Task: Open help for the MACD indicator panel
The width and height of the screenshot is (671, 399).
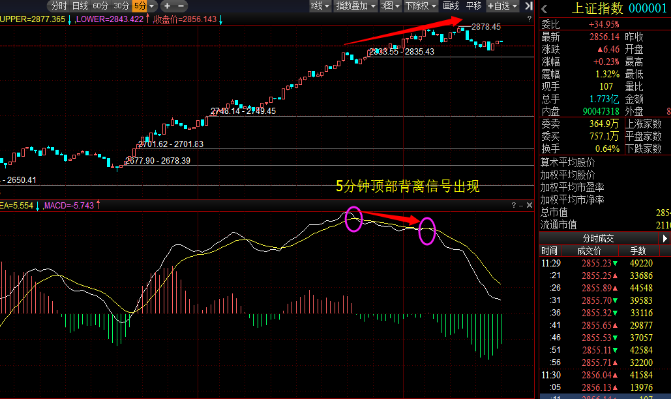Action: (x=514, y=205)
